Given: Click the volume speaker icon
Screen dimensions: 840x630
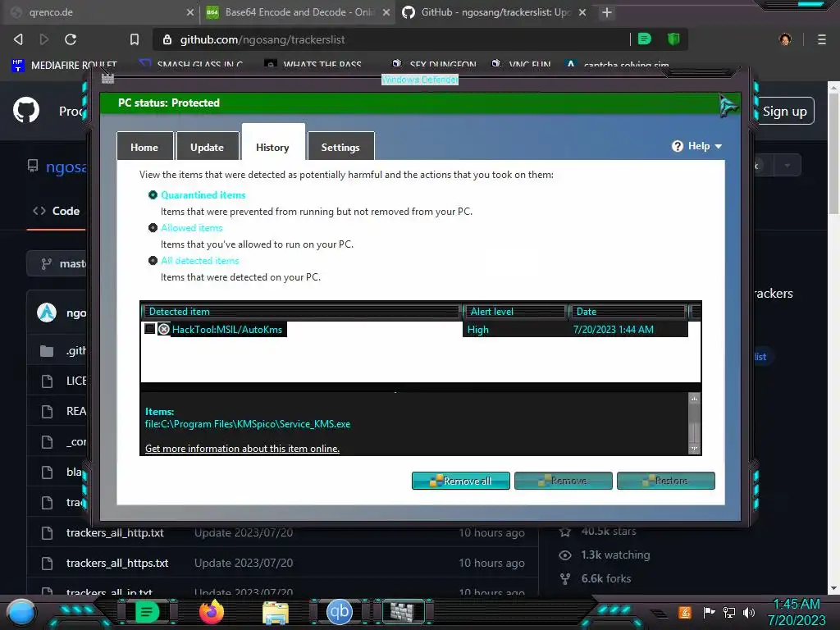Looking at the screenshot, I should click(749, 612).
